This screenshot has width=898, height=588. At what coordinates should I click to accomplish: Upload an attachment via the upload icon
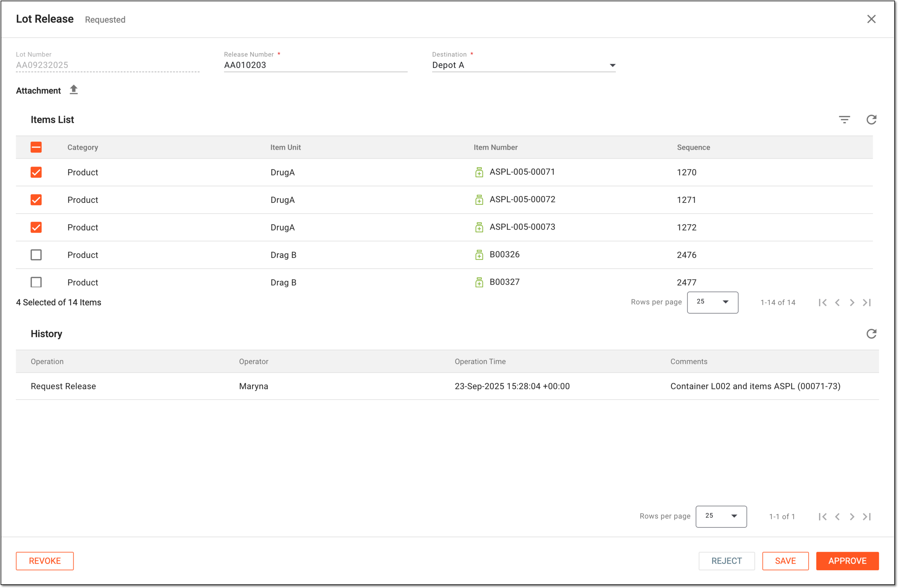[x=74, y=90]
